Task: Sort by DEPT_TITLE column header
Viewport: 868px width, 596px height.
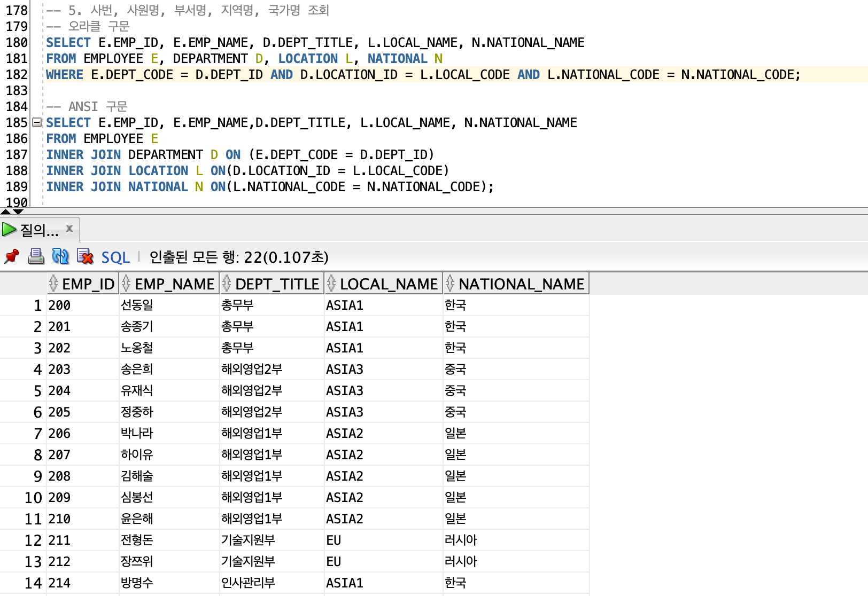Action: pos(272,284)
